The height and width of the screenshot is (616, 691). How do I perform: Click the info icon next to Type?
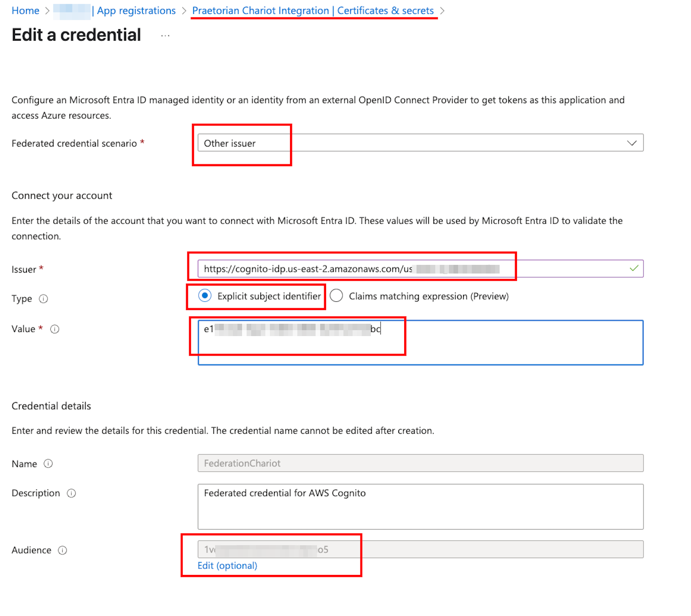click(43, 299)
